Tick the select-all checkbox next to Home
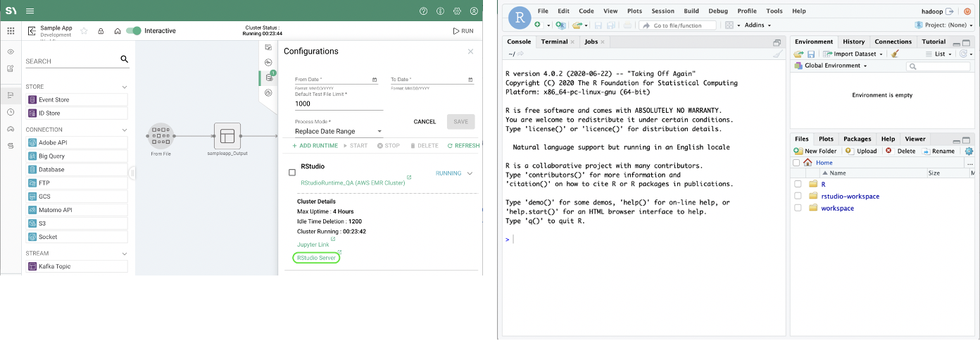The width and height of the screenshot is (980, 341). click(x=796, y=163)
